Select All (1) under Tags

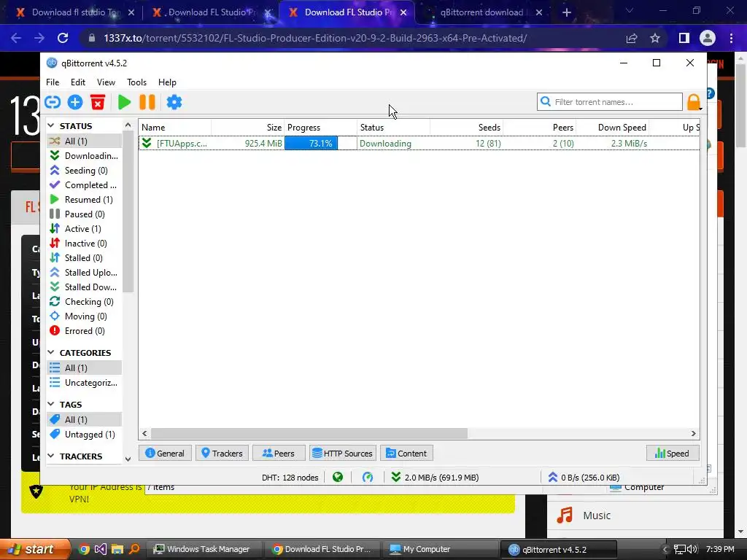85,419
